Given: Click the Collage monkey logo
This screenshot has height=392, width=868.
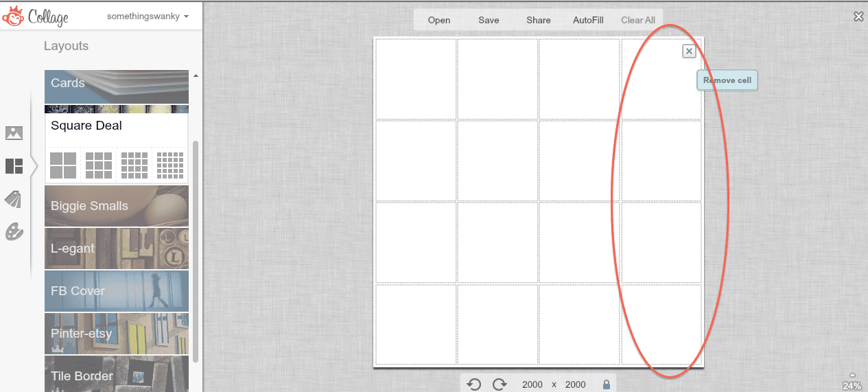Looking at the screenshot, I should pos(14,16).
